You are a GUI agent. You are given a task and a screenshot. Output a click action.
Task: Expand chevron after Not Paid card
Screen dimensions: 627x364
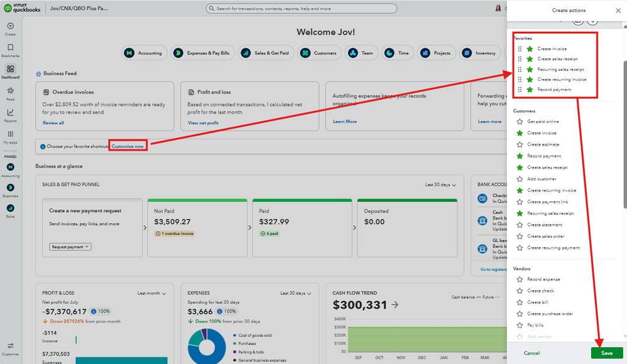249,228
